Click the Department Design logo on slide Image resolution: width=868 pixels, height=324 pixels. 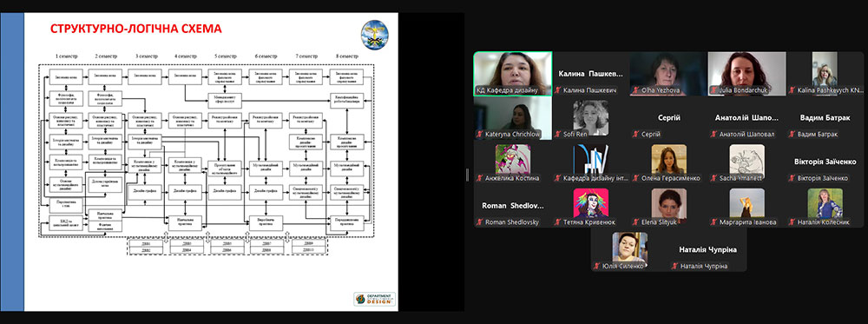pyautogui.click(x=375, y=299)
